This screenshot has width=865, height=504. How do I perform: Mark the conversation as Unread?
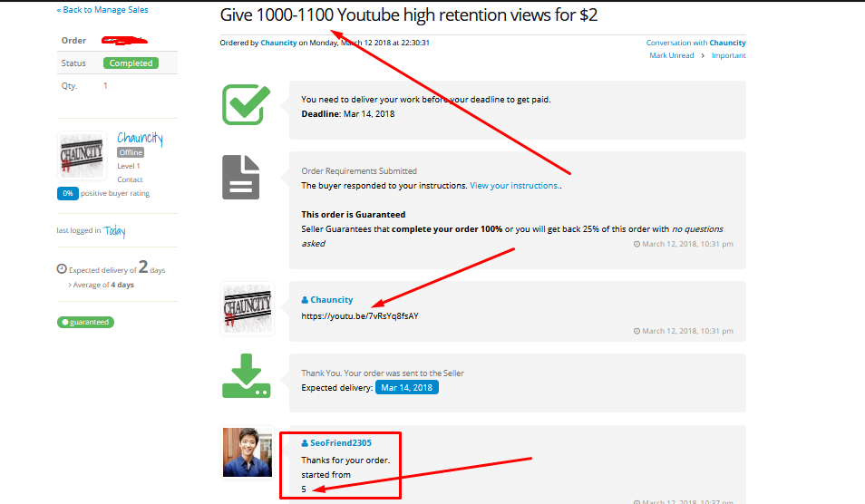(671, 55)
